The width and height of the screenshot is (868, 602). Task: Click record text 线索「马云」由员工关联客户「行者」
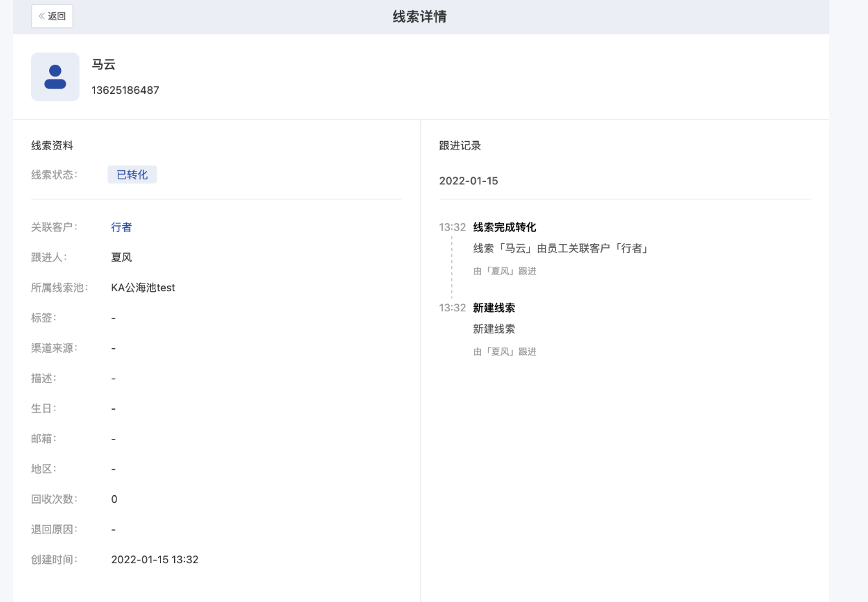click(x=561, y=249)
